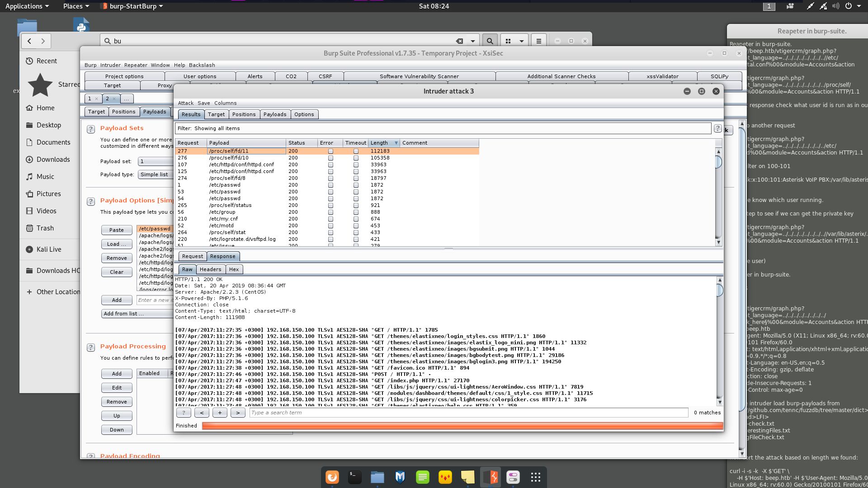Image resolution: width=868 pixels, height=488 pixels.
Task: Launch Metasploit from the dock
Action: click(x=400, y=477)
